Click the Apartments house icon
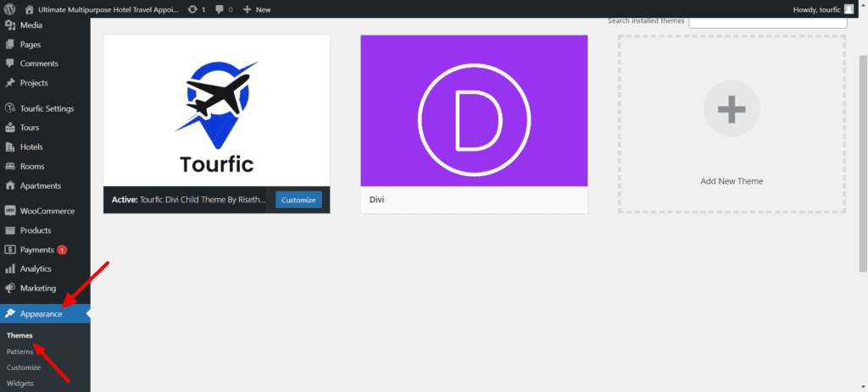Image resolution: width=868 pixels, height=392 pixels. pos(10,185)
